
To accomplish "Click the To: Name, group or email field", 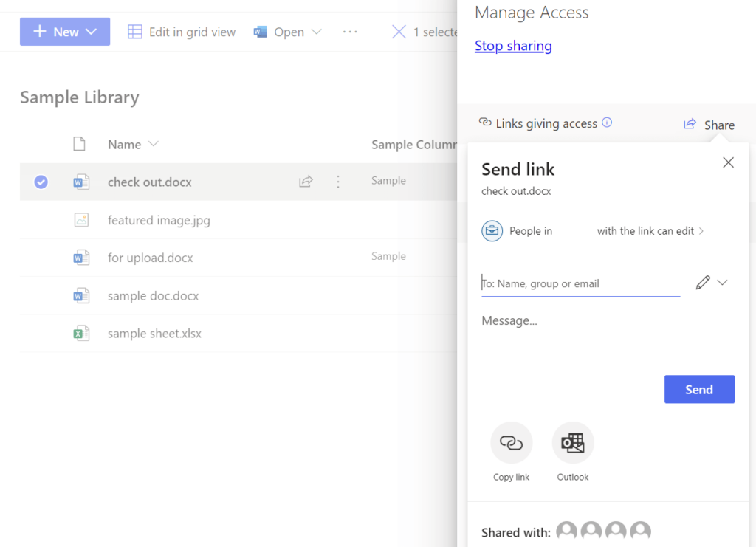I will [580, 283].
